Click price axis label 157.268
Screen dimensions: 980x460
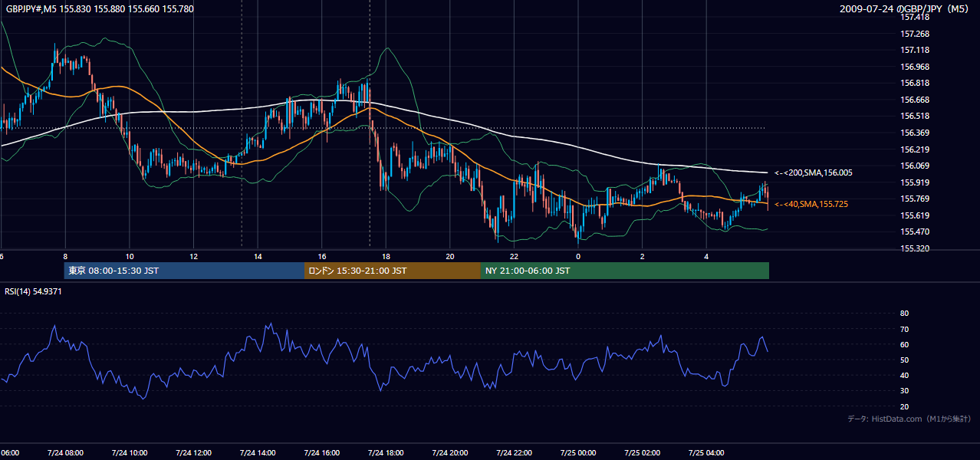(914, 34)
